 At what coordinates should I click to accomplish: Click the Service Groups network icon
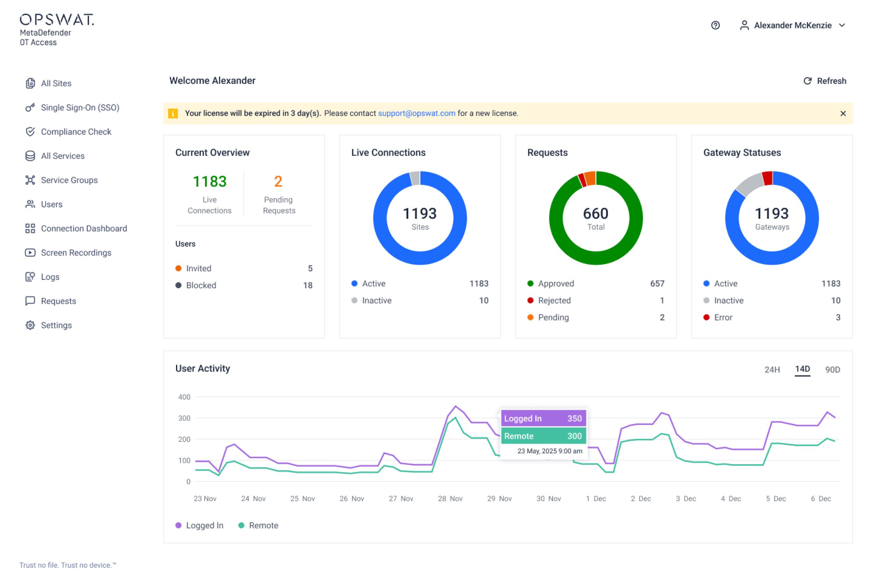[x=31, y=180]
